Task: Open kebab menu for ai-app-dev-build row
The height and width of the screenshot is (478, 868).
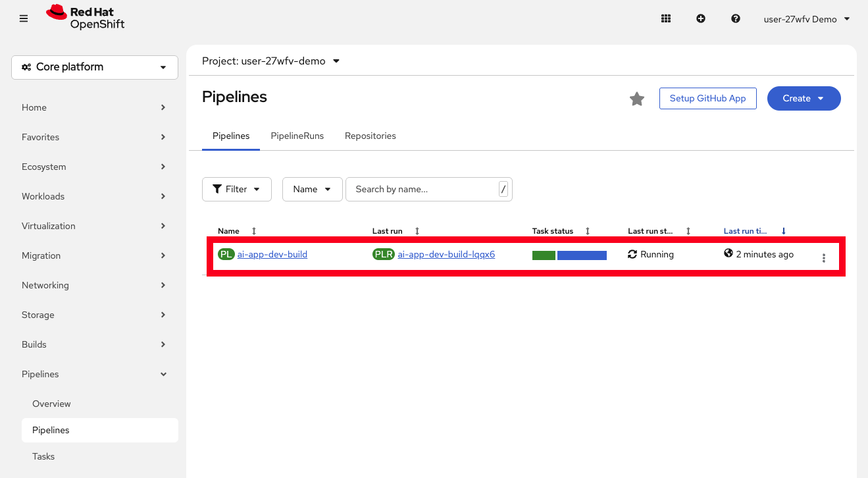Action: (x=823, y=258)
